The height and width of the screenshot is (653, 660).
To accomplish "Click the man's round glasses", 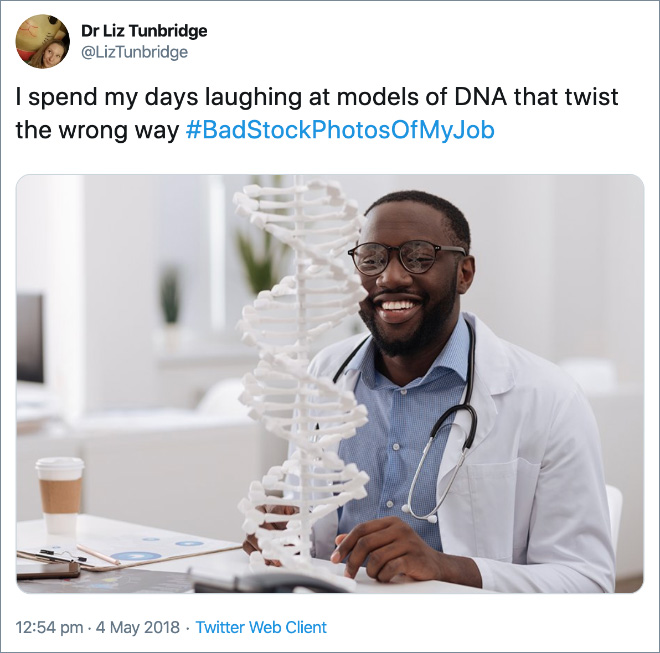I will click(x=405, y=258).
